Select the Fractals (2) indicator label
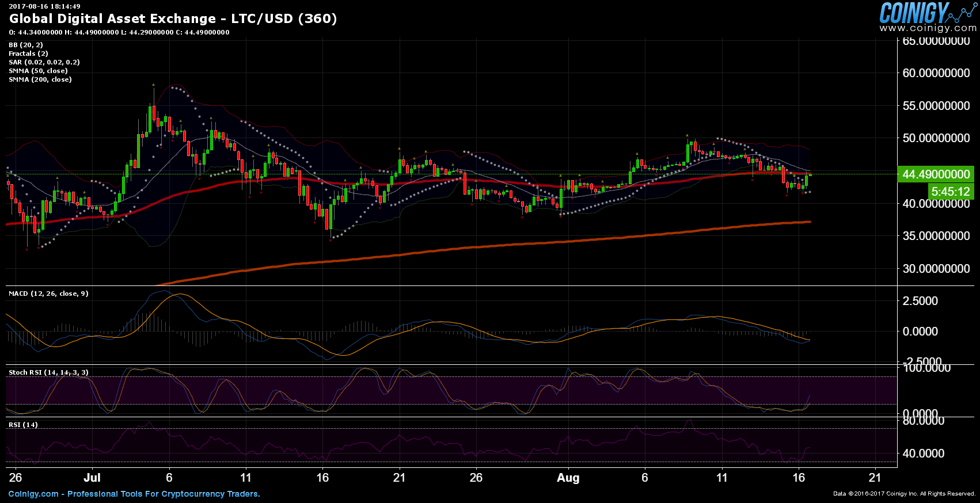 [x=28, y=54]
